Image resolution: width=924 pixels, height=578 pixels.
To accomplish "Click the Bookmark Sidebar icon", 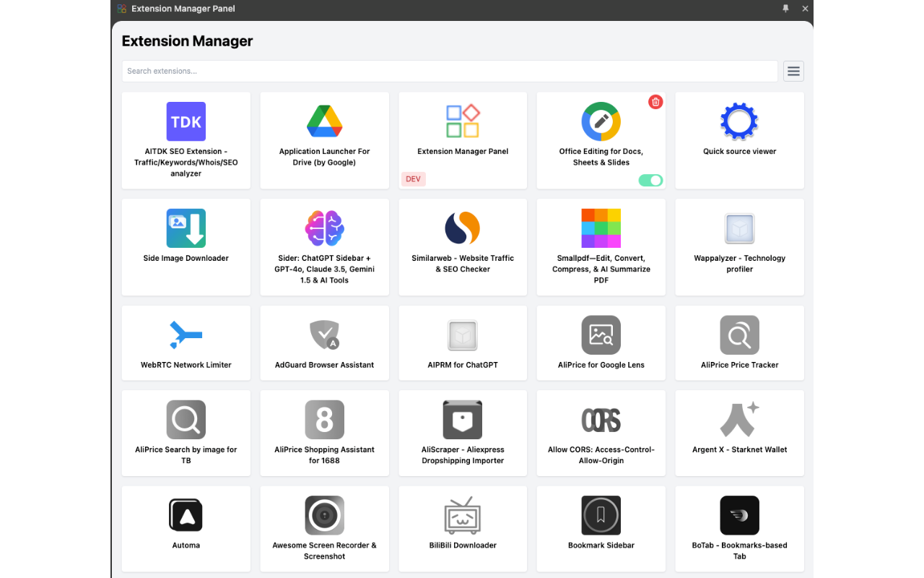I will 601,516.
